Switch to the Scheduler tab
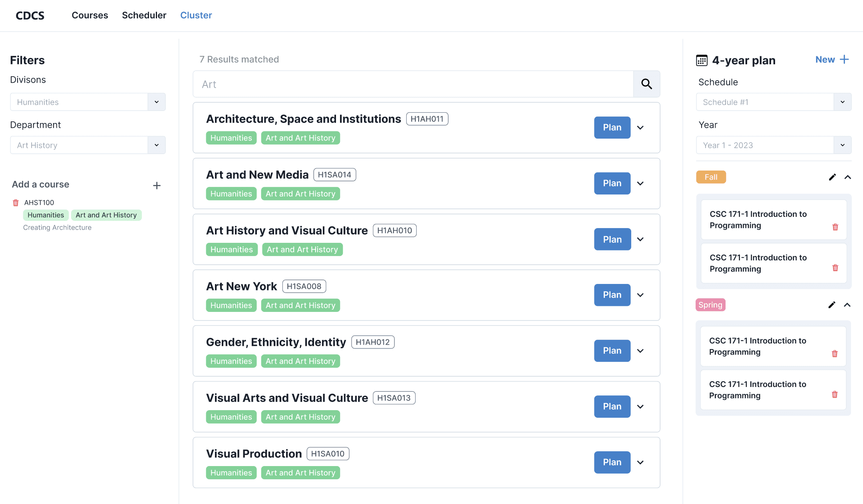Image resolution: width=863 pixels, height=504 pixels. pyautogui.click(x=144, y=15)
